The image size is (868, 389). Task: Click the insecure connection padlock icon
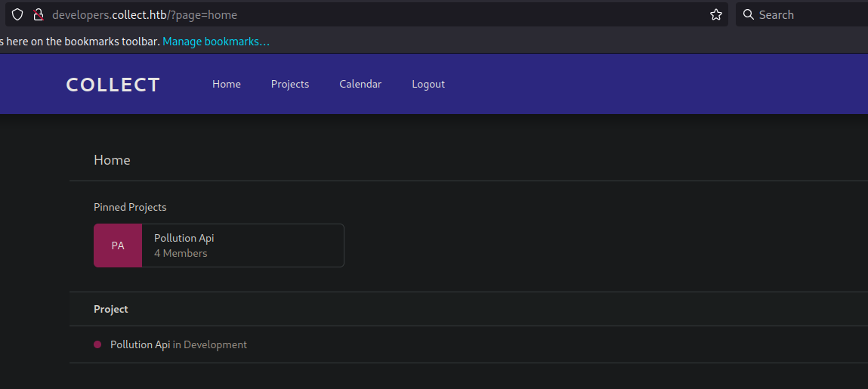[x=38, y=14]
